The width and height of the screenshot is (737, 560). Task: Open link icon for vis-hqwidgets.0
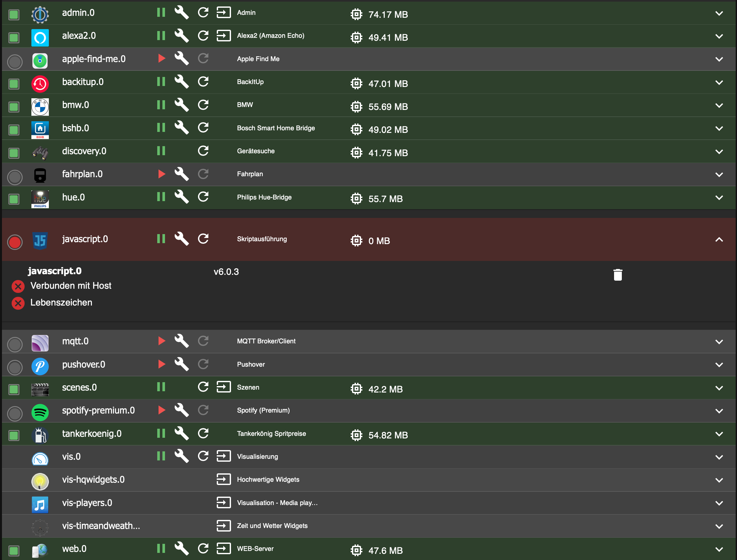tap(224, 479)
